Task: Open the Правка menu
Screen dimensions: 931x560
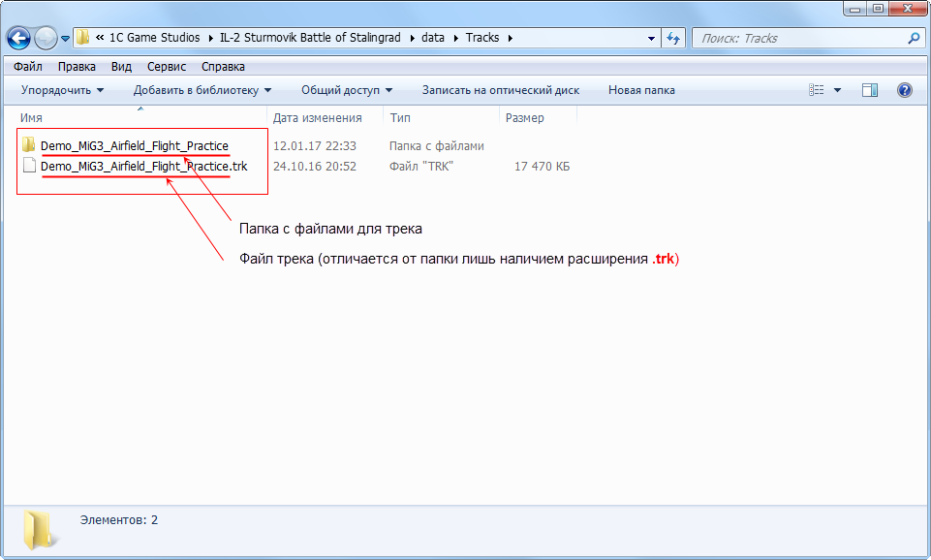Action: coord(77,67)
